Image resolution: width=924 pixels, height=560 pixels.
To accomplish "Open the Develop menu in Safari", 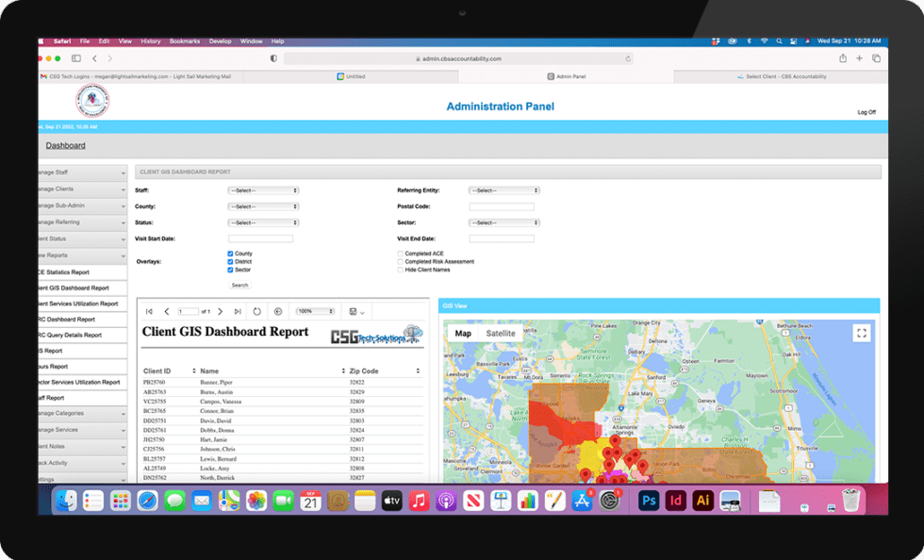I will pyautogui.click(x=219, y=41).
